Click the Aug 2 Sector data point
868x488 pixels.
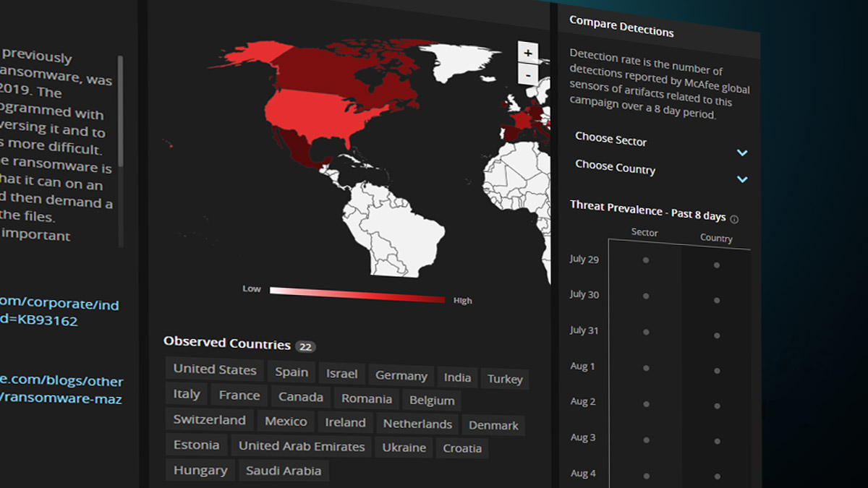click(x=646, y=403)
